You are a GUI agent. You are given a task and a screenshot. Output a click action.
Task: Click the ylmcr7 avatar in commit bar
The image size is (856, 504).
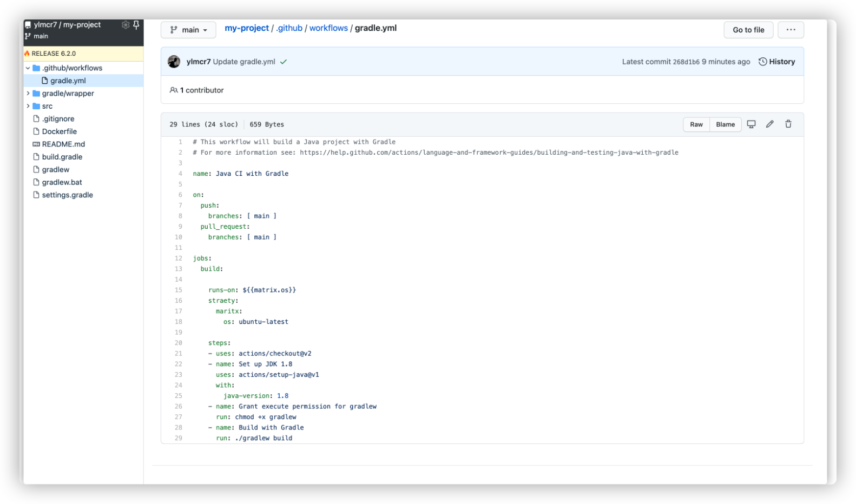coord(174,62)
